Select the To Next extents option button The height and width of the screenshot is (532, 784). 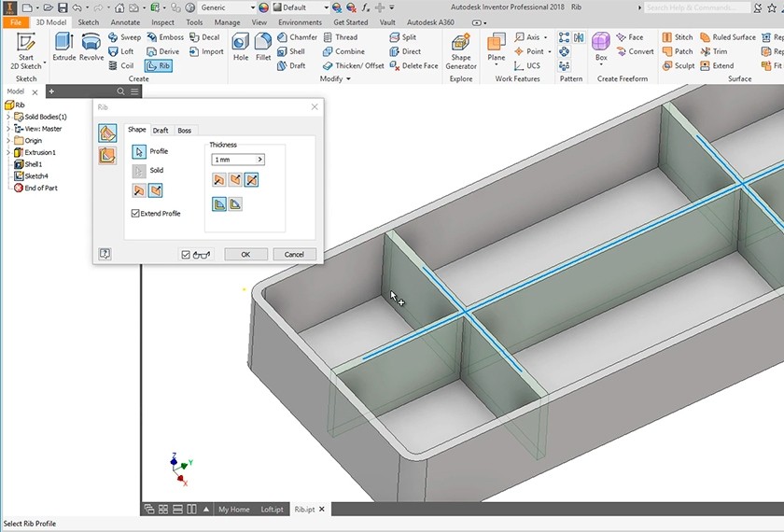[220, 203]
